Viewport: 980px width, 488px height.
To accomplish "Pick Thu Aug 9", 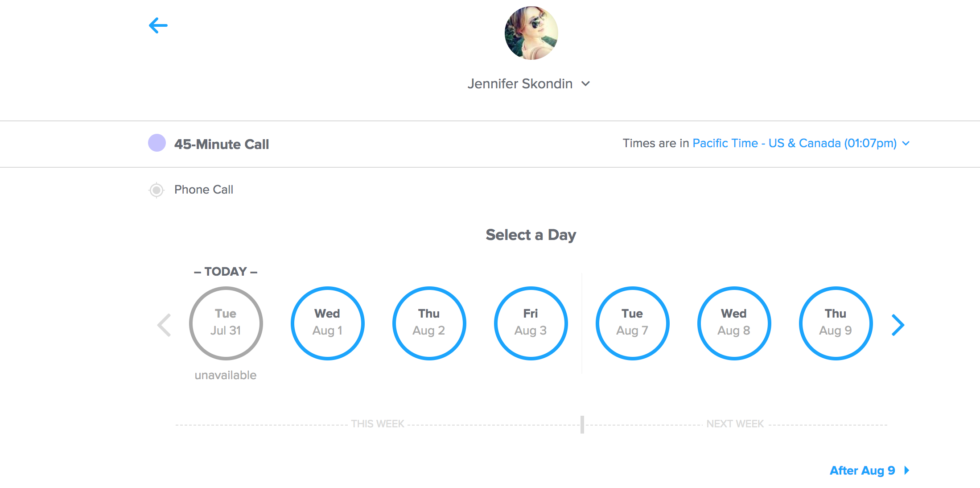I will click(x=836, y=323).
